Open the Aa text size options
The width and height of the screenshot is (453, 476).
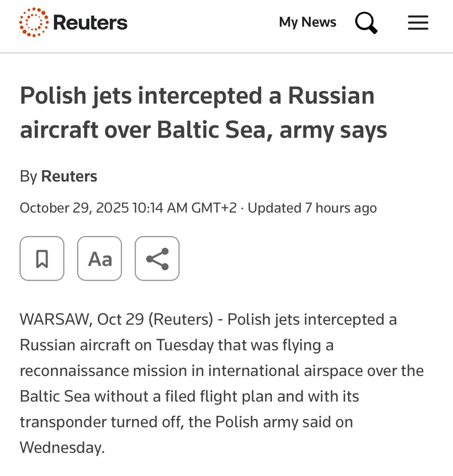click(x=100, y=258)
